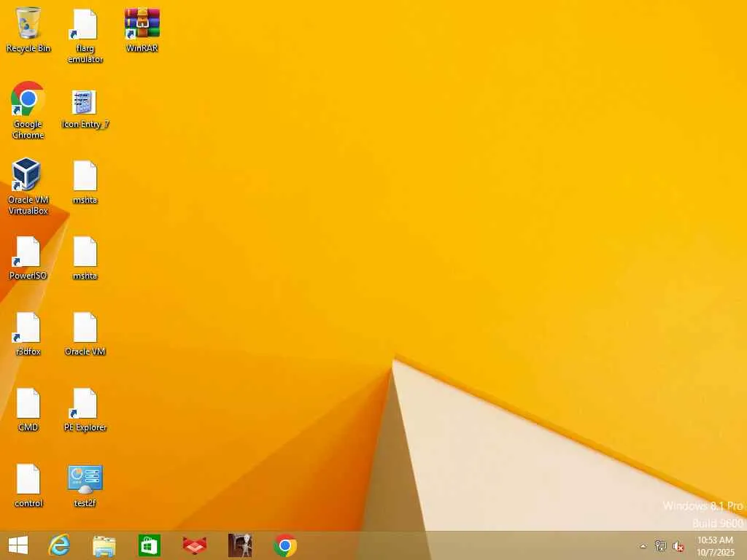The image size is (747, 560).
Task: Open the network status tray icon
Action: point(660,545)
